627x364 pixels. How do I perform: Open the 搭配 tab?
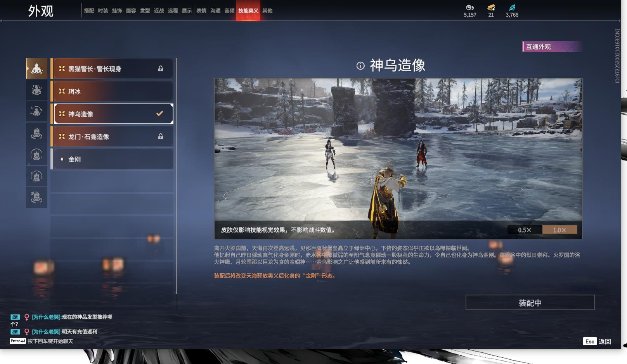pyautogui.click(x=89, y=11)
